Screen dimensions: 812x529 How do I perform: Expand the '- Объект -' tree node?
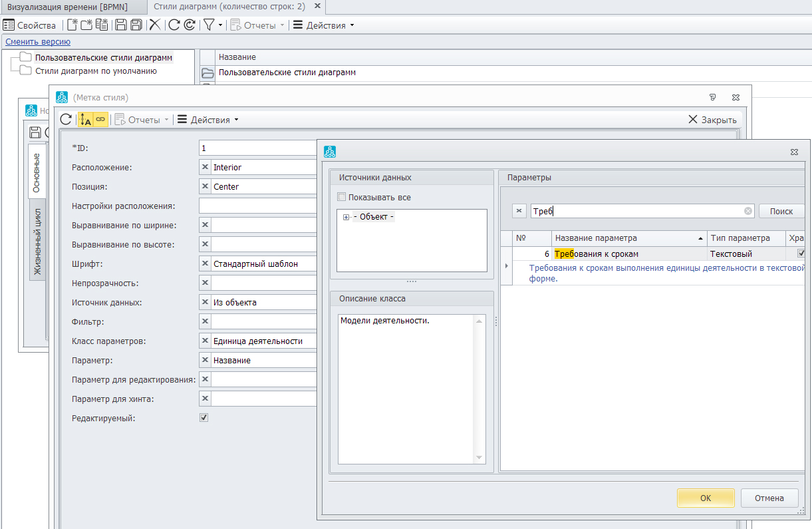[346, 218]
